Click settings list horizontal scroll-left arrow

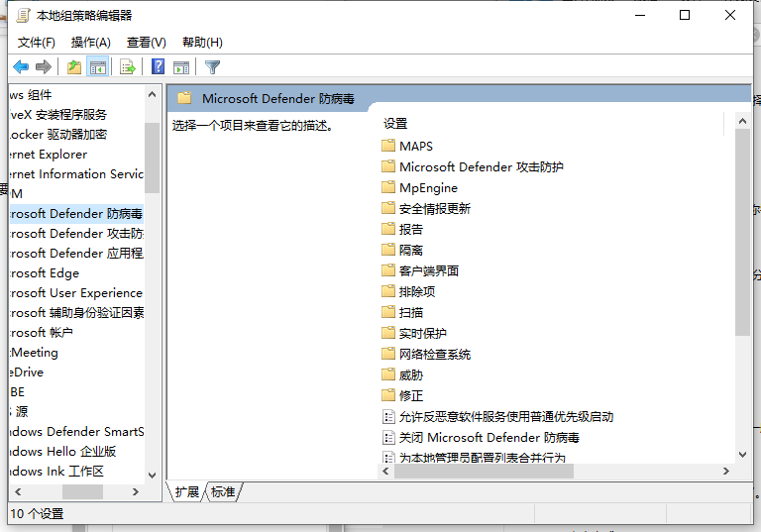coord(385,472)
